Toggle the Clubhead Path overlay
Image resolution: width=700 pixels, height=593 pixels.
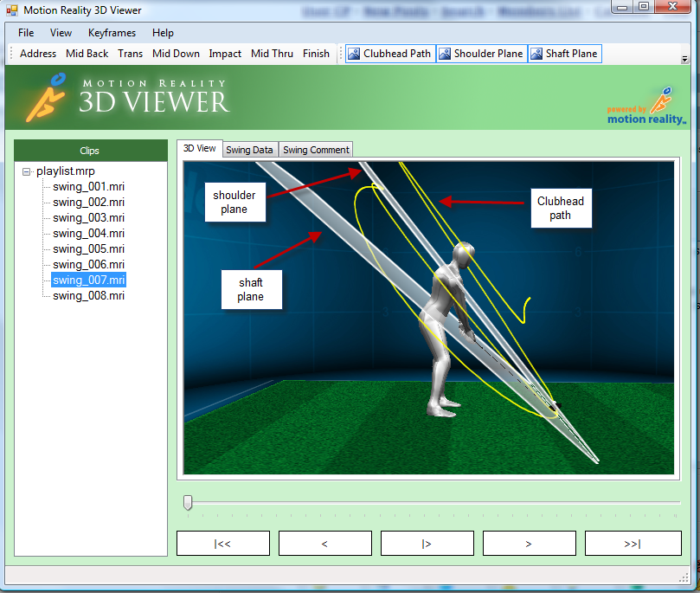click(x=390, y=54)
